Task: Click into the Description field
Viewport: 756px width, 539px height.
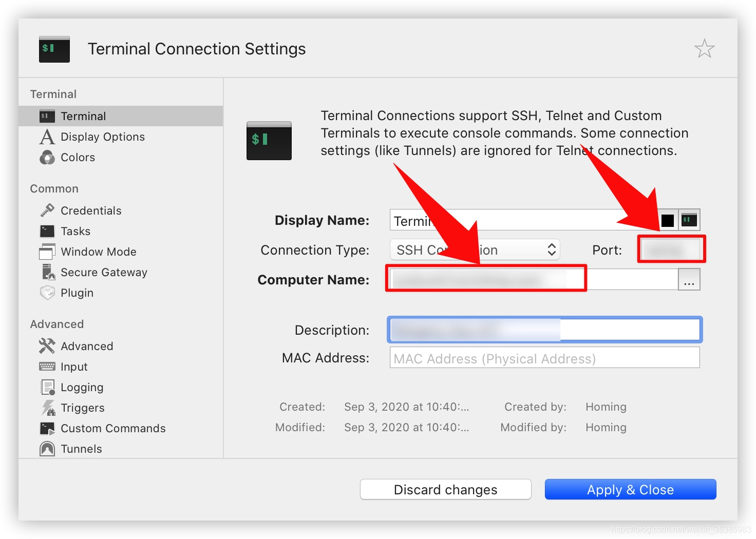Action: pos(544,330)
